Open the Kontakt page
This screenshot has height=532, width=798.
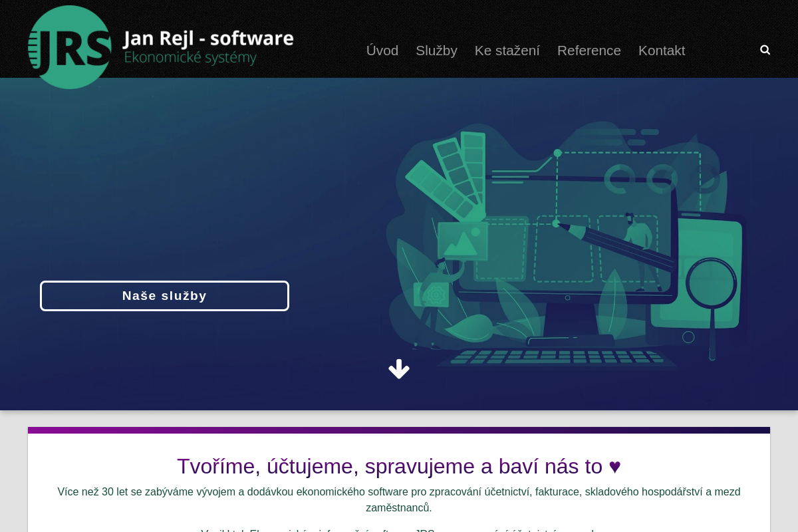662,50
